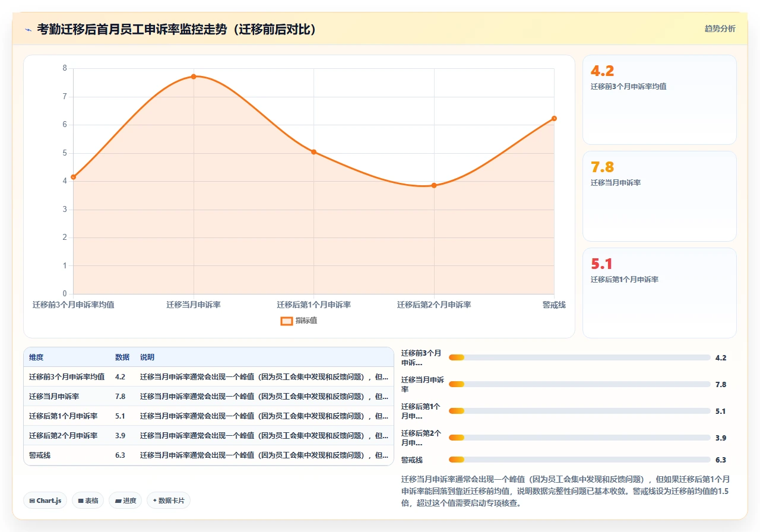Click the 维度 column header
Screen dimensions: 760x532
click(x=36, y=357)
